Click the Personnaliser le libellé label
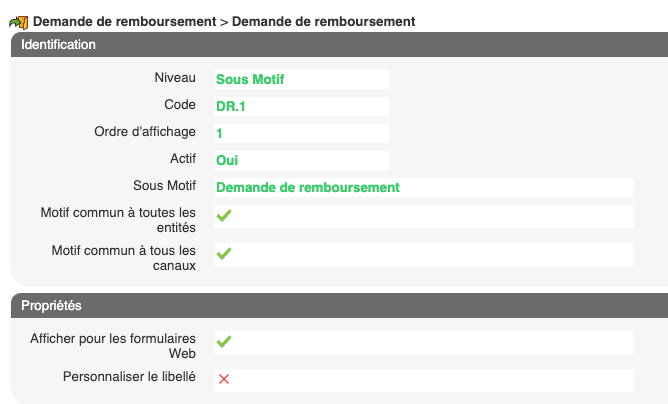 click(x=129, y=377)
